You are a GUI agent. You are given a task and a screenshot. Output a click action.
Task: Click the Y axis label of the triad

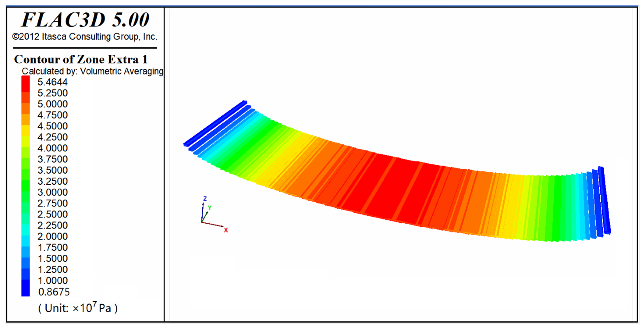click(209, 208)
